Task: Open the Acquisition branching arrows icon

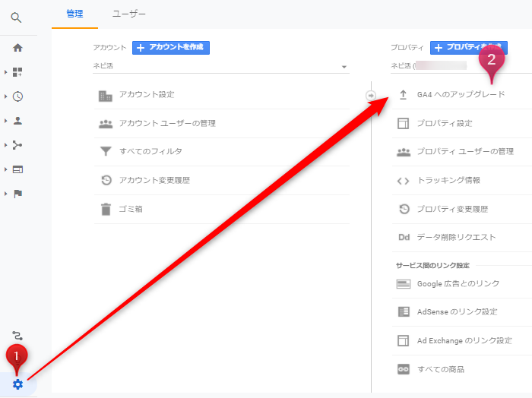Action: (x=17, y=145)
